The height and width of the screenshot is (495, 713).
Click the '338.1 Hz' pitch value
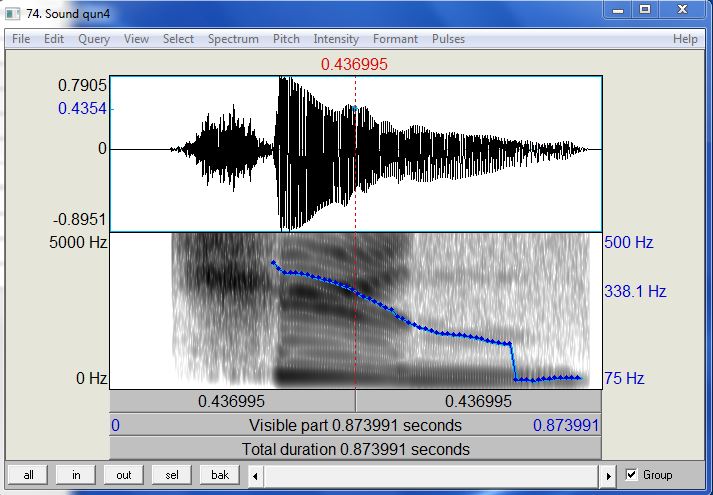(x=635, y=291)
